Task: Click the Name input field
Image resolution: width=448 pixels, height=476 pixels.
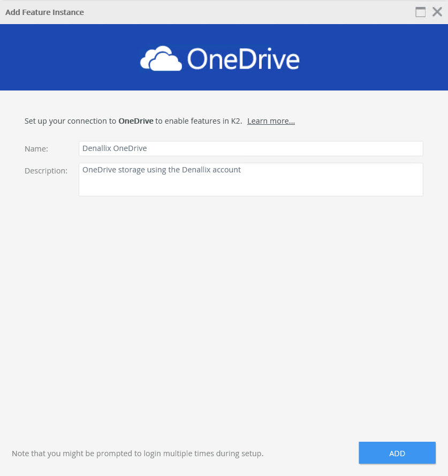Action: [x=251, y=148]
